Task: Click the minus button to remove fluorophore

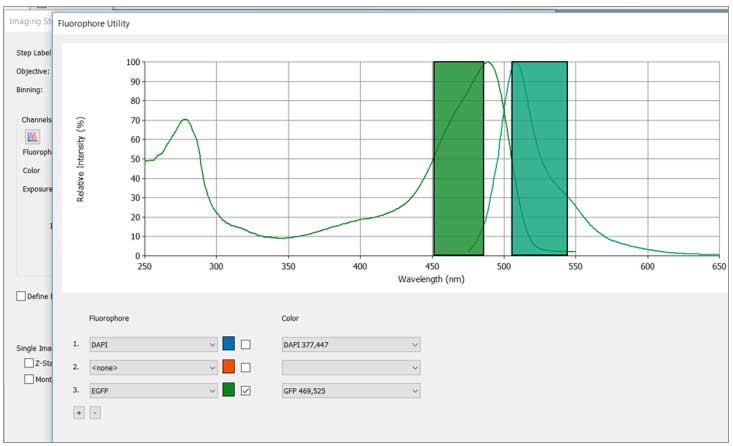Action: tap(95, 411)
